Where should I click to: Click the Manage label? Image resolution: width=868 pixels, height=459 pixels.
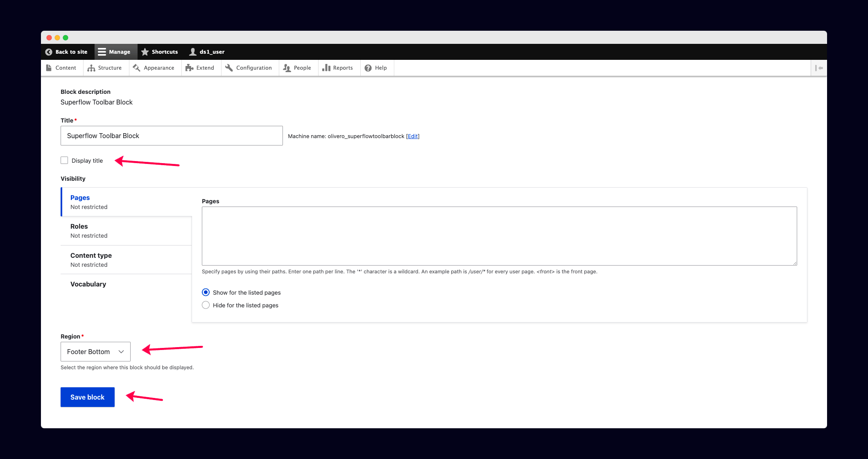click(120, 52)
